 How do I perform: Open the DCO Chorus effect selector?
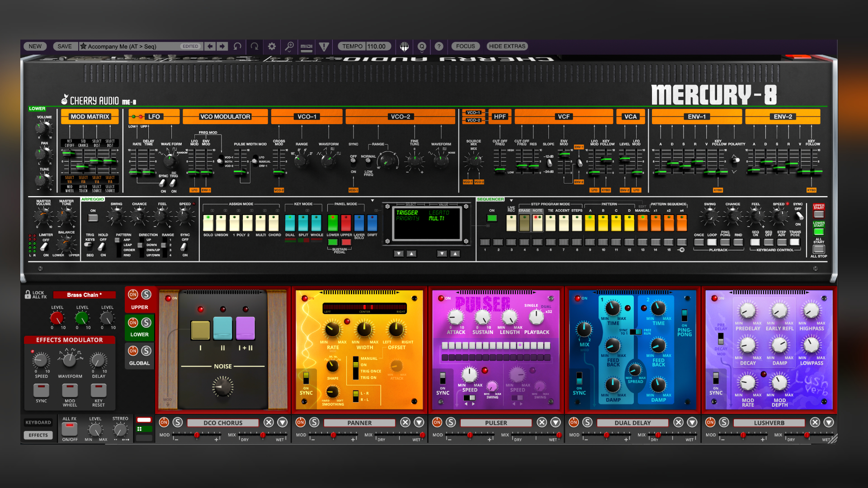(x=222, y=422)
